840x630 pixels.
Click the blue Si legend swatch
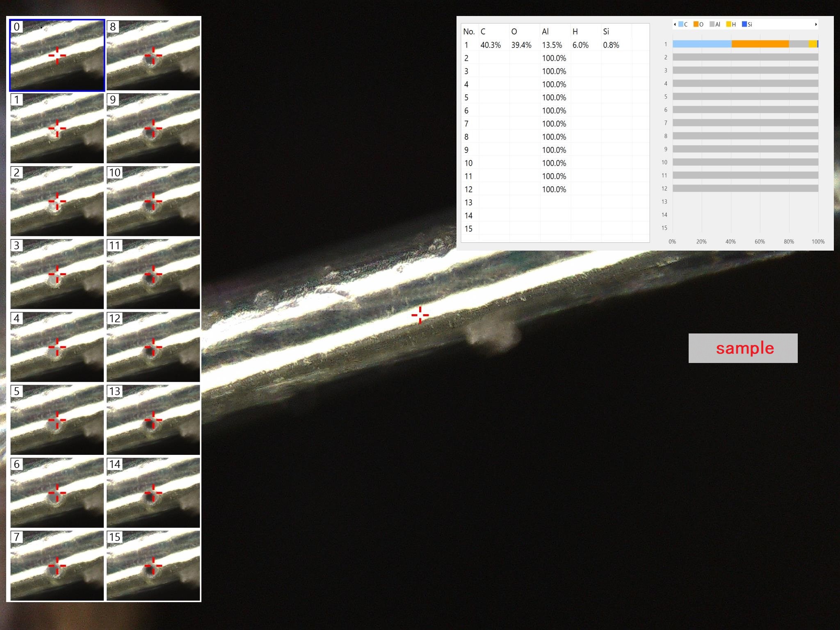tap(744, 25)
